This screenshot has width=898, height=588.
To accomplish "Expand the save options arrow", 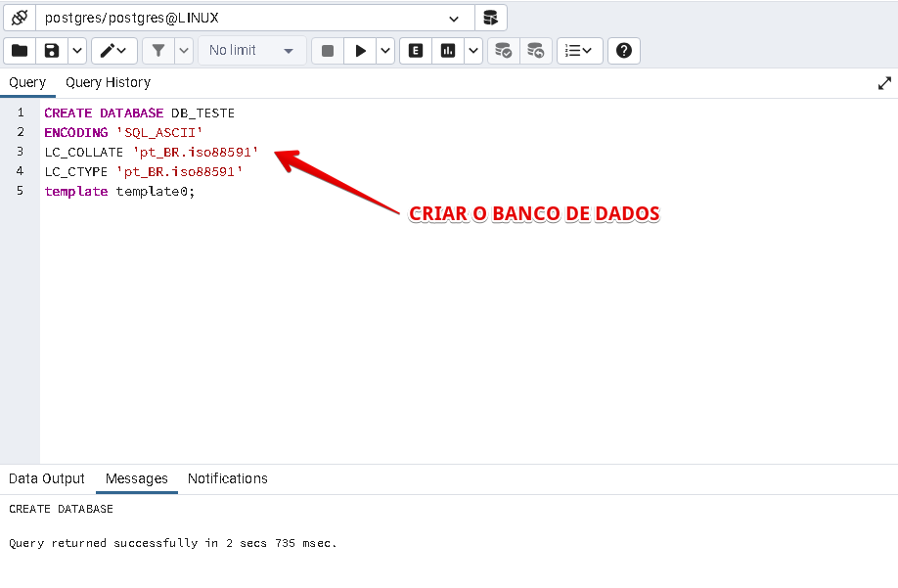I will click(x=77, y=51).
